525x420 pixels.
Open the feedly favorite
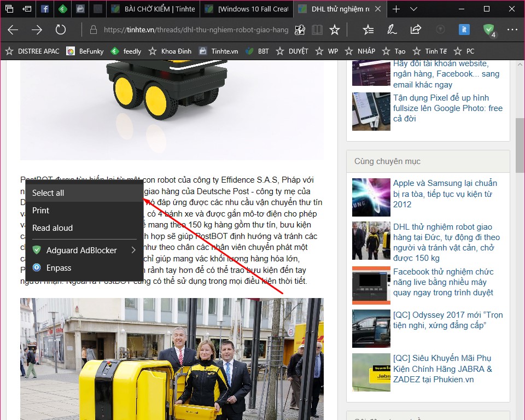click(126, 51)
